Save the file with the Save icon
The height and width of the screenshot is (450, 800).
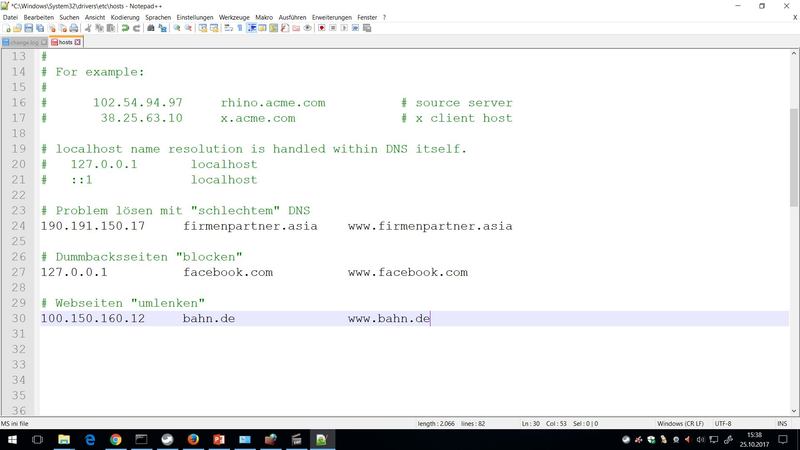[x=29, y=28]
